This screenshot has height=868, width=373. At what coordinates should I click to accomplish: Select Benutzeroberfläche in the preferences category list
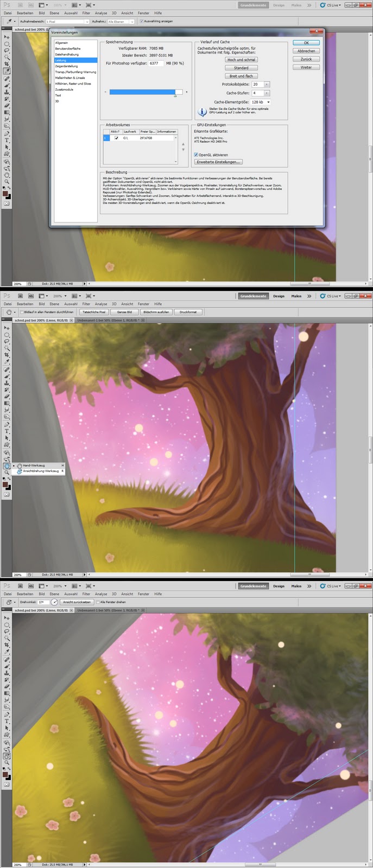(x=68, y=49)
